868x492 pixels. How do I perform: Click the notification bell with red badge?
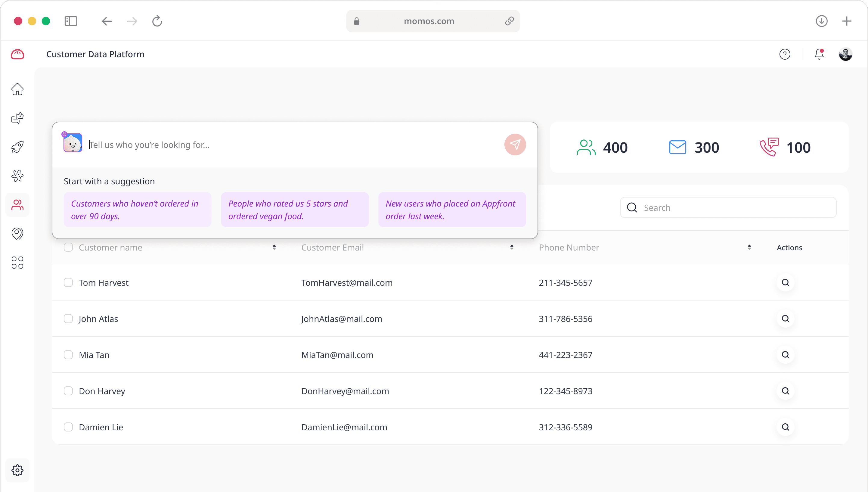(819, 54)
